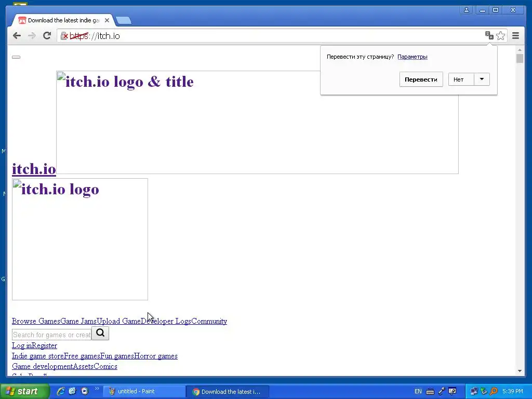Screen dimensions: 532x399
Task: Open the Fun games link
Action: coord(117,356)
